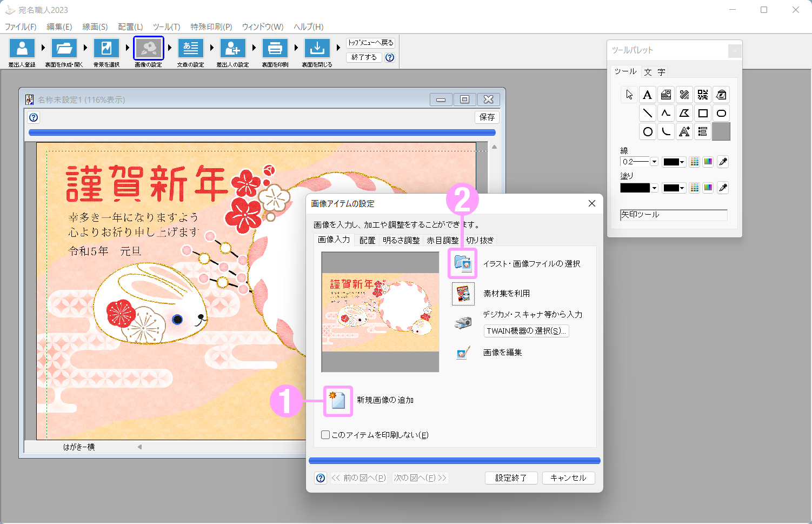812x524 pixels.
Task: Click the 表面を印刷 printer icon
Action: pyautogui.click(x=275, y=49)
